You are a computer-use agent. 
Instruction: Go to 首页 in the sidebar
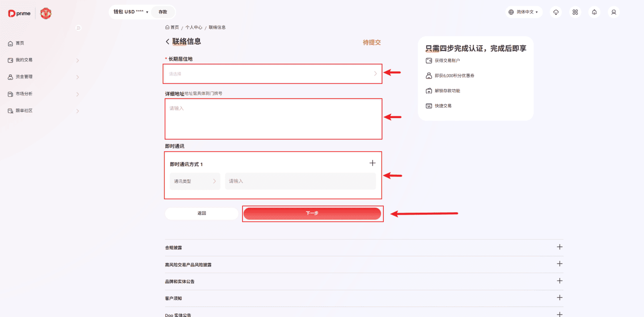click(x=20, y=43)
